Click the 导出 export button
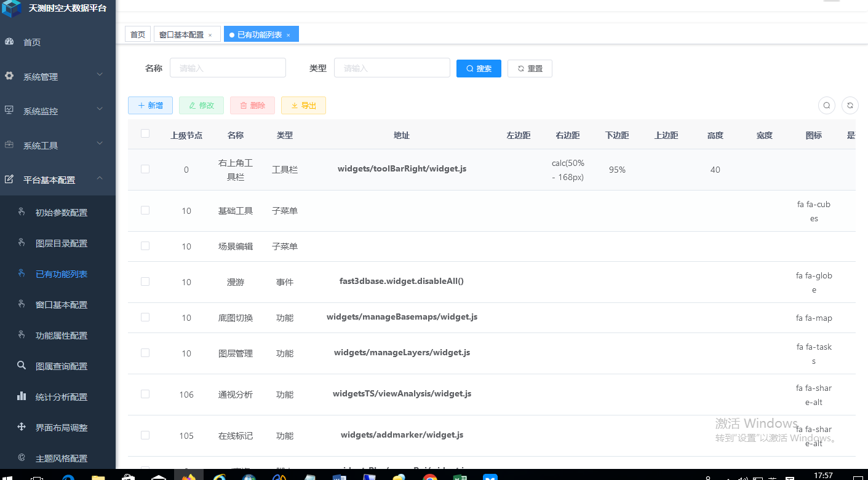This screenshot has width=868, height=480. 303,105
